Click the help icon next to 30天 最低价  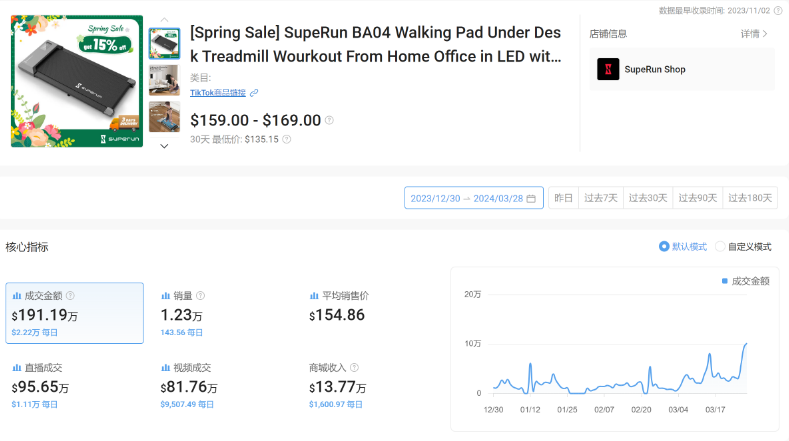pos(287,140)
